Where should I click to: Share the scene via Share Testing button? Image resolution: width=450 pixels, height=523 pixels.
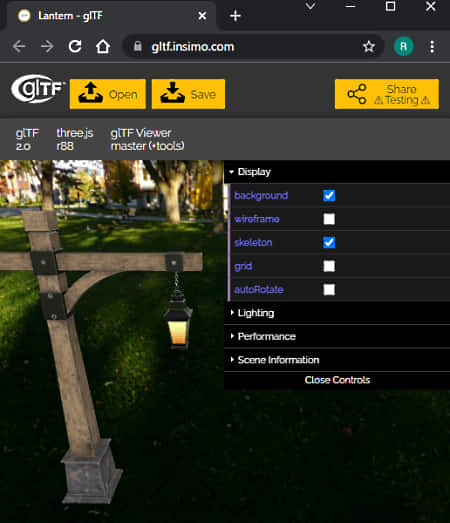(387, 94)
